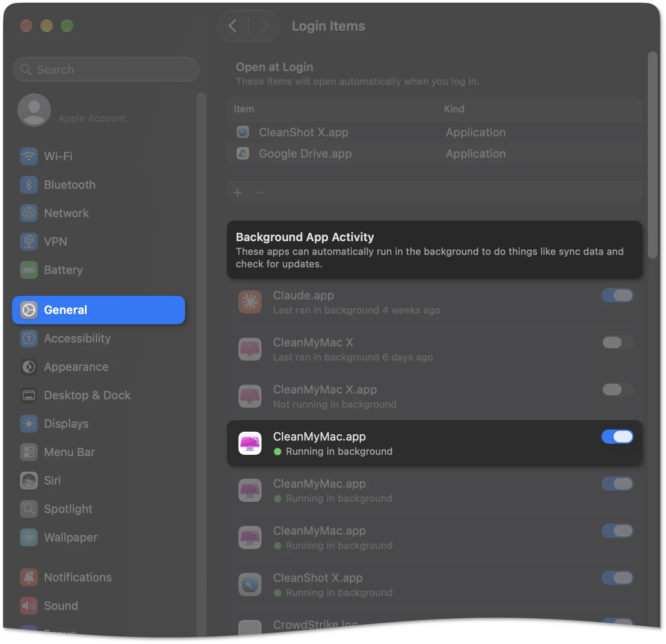This screenshot has width=666, height=644.
Task: Add a login item with plus button
Action: click(238, 193)
